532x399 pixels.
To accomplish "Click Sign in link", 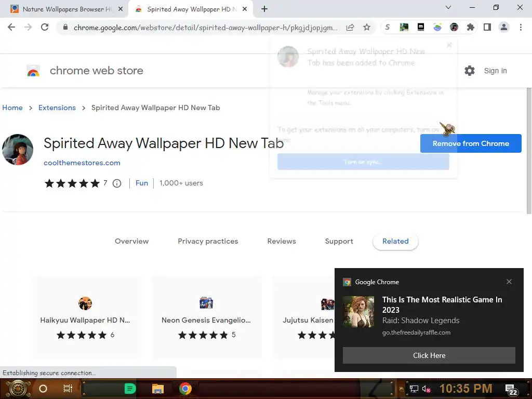I will pos(495,71).
